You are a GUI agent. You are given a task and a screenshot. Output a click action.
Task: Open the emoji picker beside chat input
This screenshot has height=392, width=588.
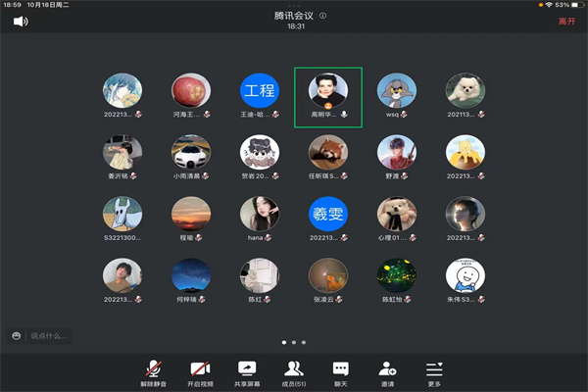[x=17, y=336]
